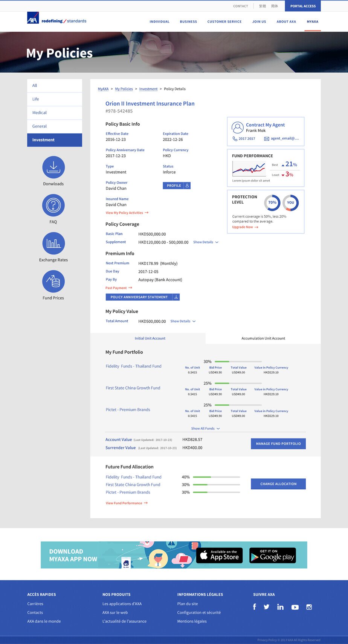Expand Show All Funds list

205,428
